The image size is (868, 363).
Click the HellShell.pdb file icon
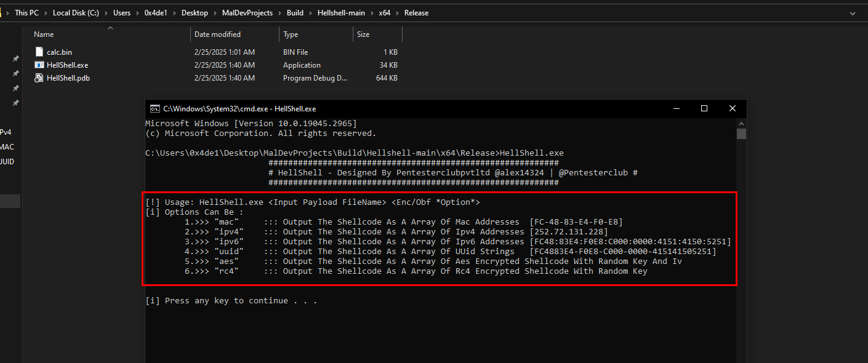click(x=39, y=78)
